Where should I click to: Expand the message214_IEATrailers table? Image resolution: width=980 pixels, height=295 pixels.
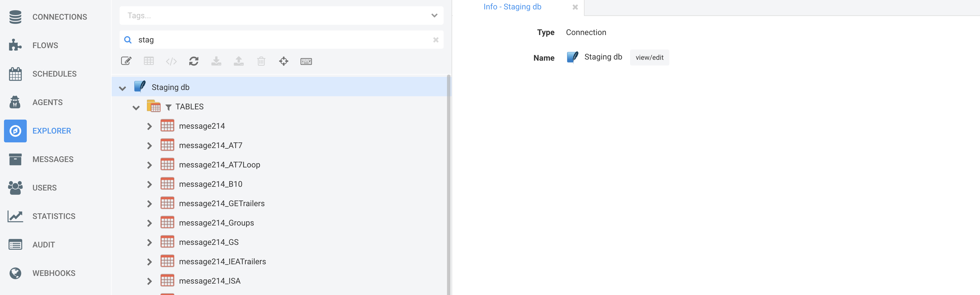[x=149, y=262]
